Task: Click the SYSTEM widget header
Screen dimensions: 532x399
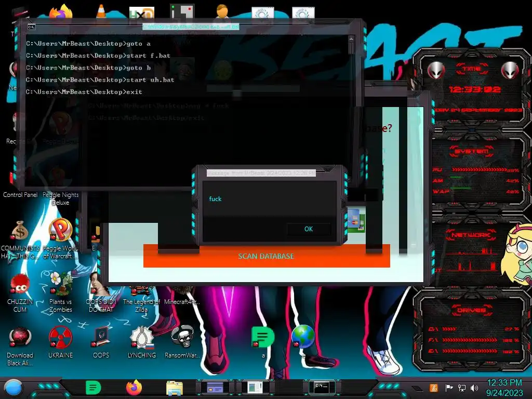Action: (471, 151)
